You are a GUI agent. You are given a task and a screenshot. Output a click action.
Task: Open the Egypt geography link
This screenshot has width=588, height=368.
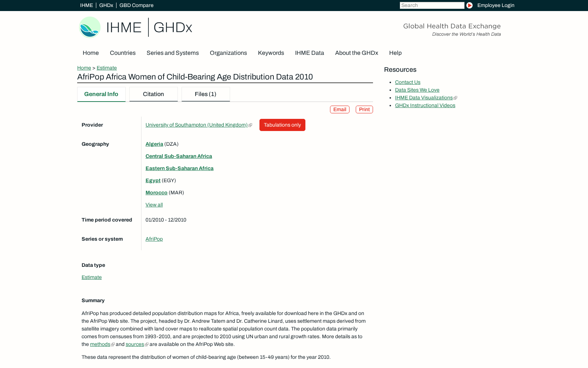pos(153,180)
